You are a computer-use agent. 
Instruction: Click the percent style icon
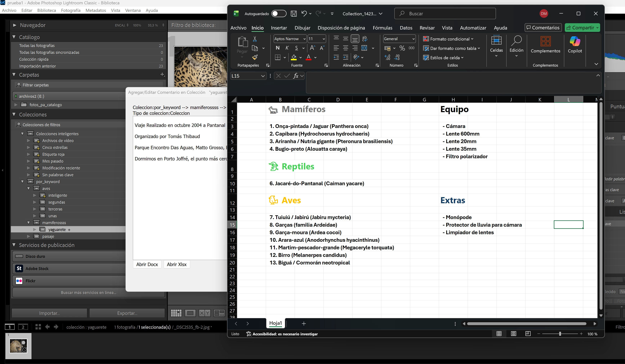tap(402, 48)
